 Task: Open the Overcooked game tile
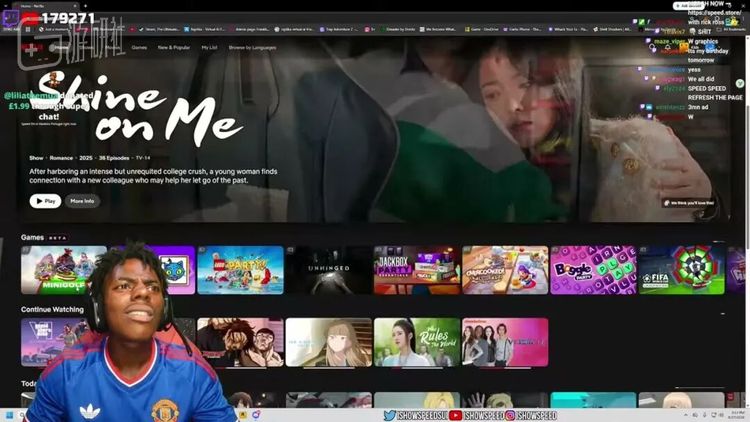tap(505, 270)
